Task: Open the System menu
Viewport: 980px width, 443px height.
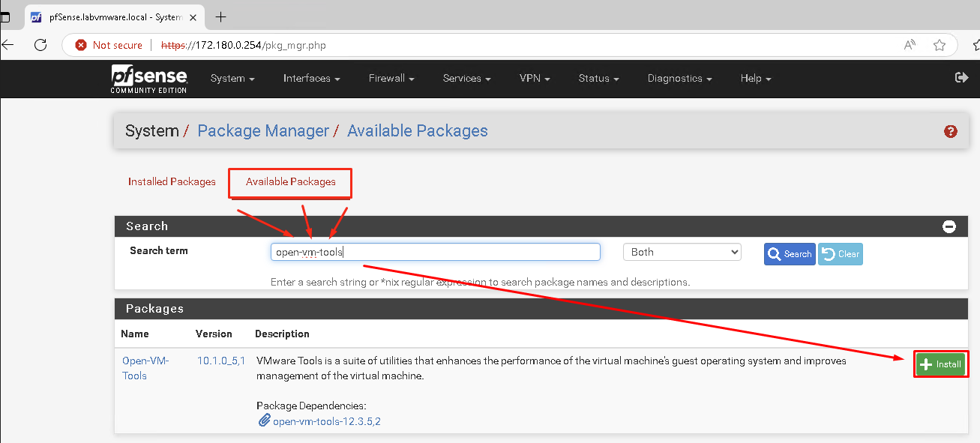Action: point(232,78)
